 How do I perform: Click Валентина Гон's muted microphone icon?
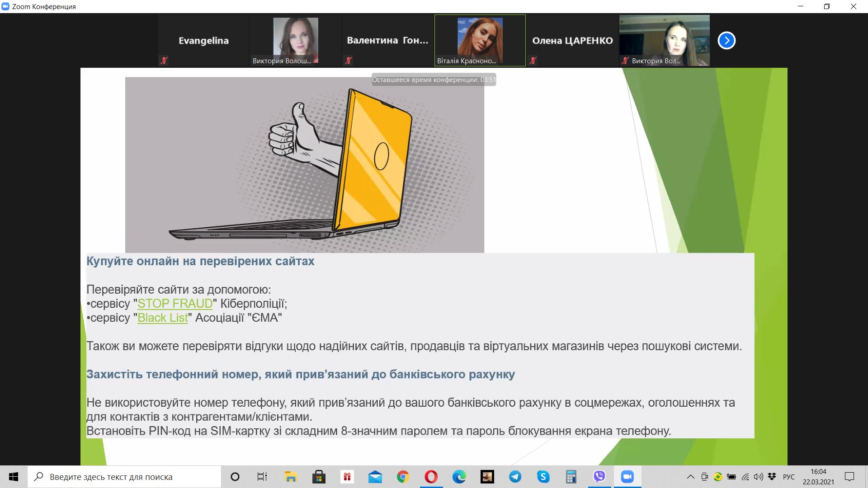pyautogui.click(x=349, y=60)
